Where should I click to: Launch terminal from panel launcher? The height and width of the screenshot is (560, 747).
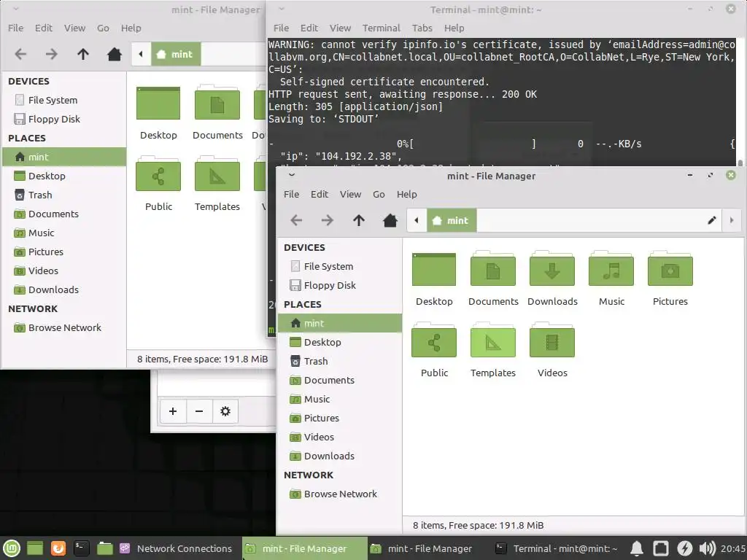[x=82, y=548]
